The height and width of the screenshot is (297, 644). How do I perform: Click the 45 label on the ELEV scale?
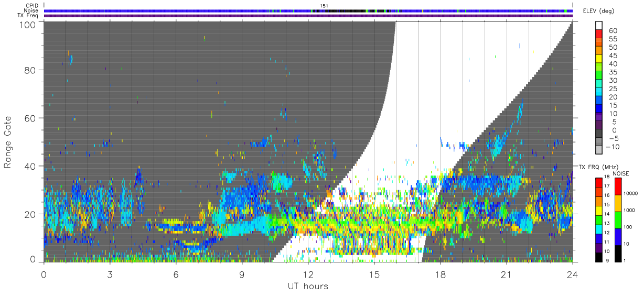[612, 56]
